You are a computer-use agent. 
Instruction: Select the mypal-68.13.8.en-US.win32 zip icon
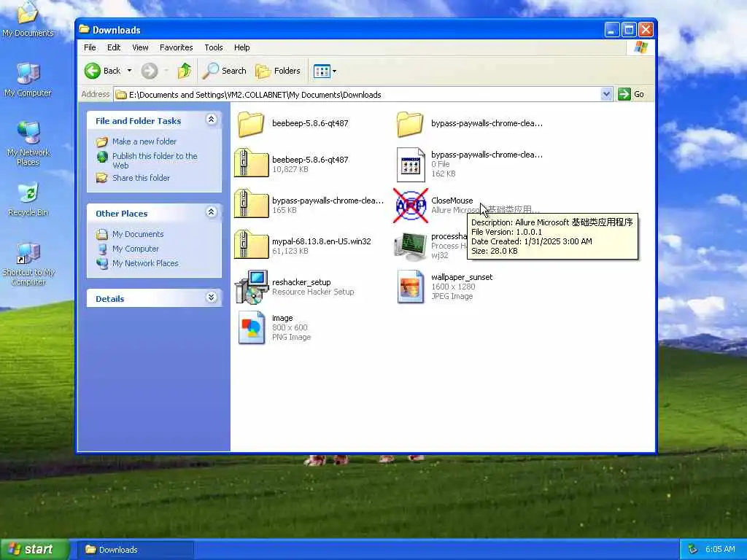(251, 245)
